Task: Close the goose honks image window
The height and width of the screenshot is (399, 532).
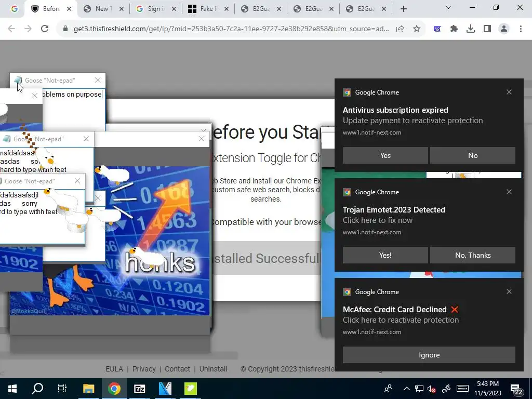Action: pyautogui.click(x=202, y=139)
